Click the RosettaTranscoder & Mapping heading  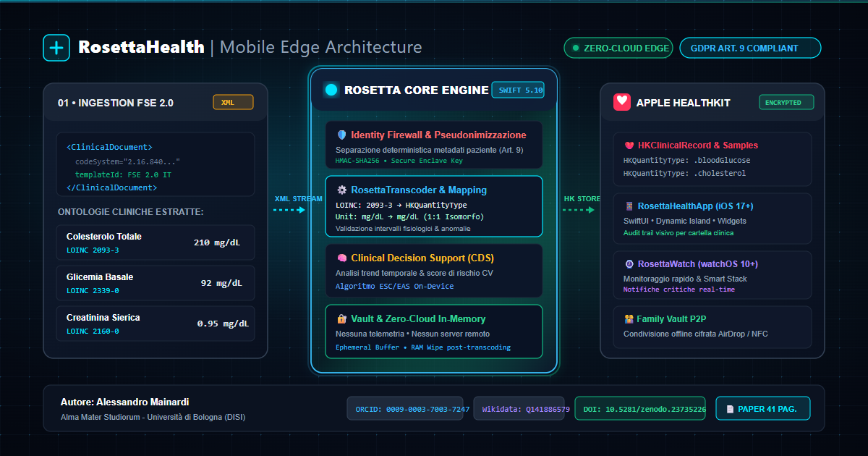(419, 190)
